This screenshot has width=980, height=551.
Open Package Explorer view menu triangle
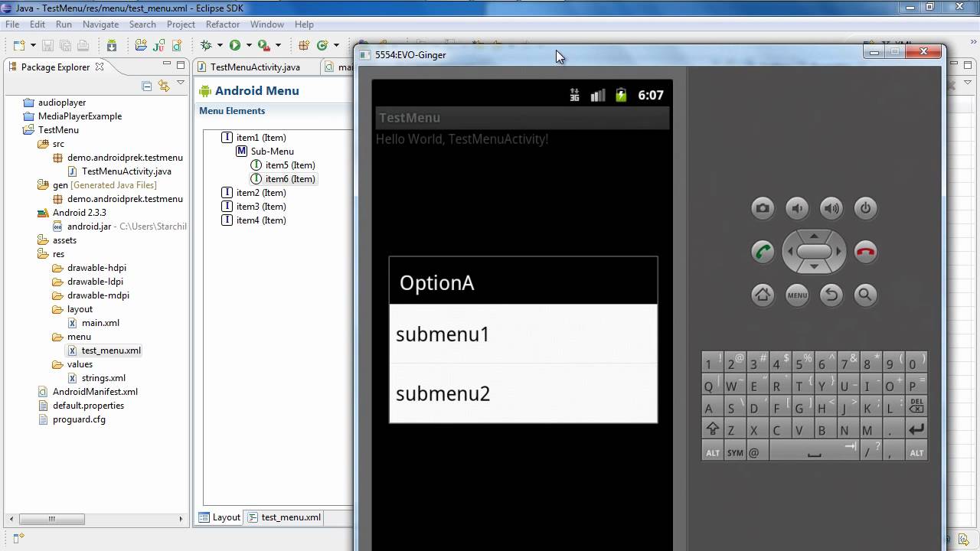tap(181, 83)
